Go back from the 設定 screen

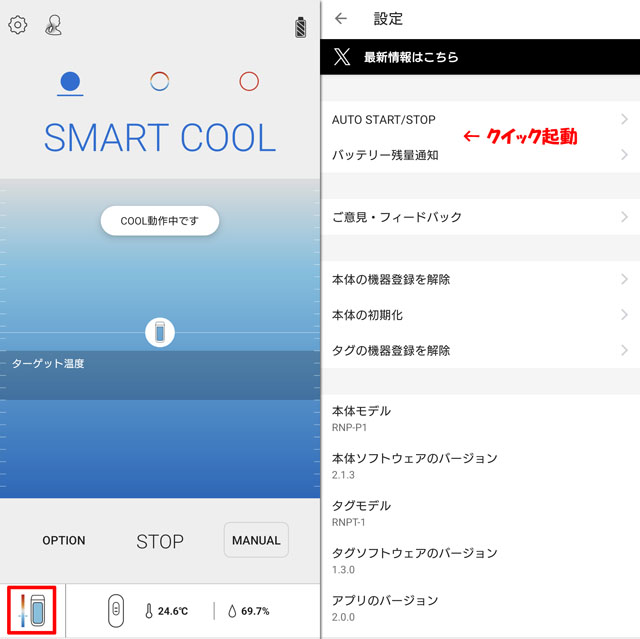coord(341,18)
